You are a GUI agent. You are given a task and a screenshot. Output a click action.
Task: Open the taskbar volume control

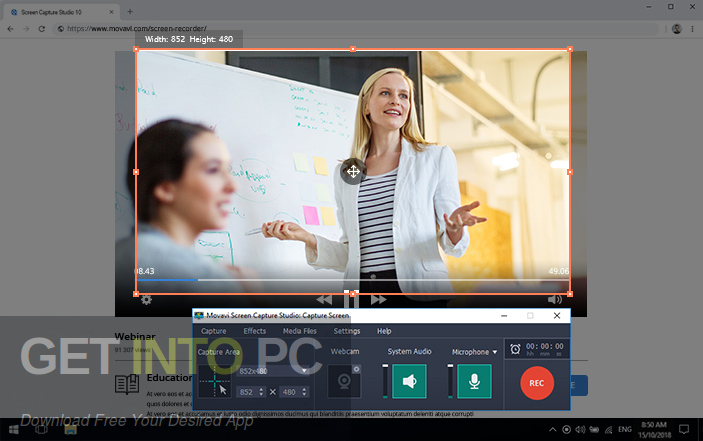click(x=580, y=430)
